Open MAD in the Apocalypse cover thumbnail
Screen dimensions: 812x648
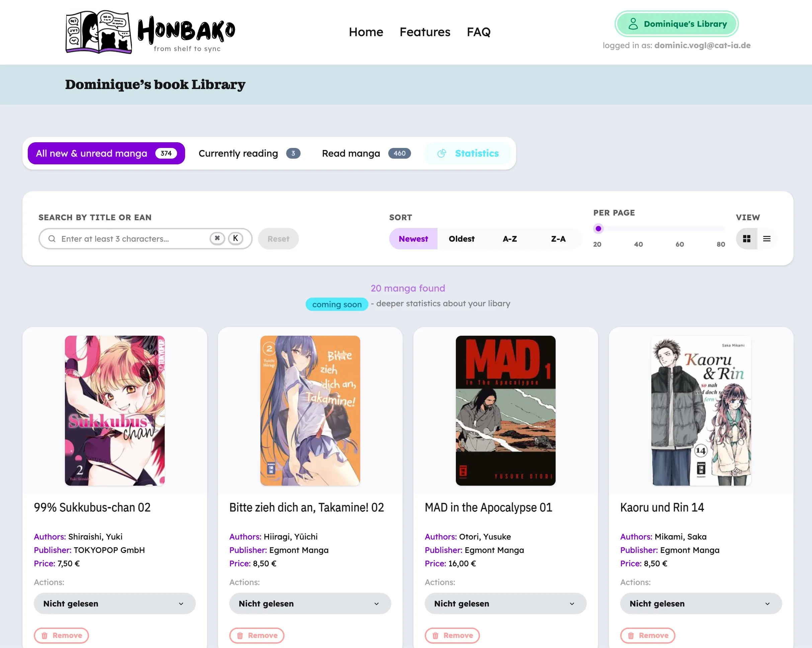coord(505,410)
